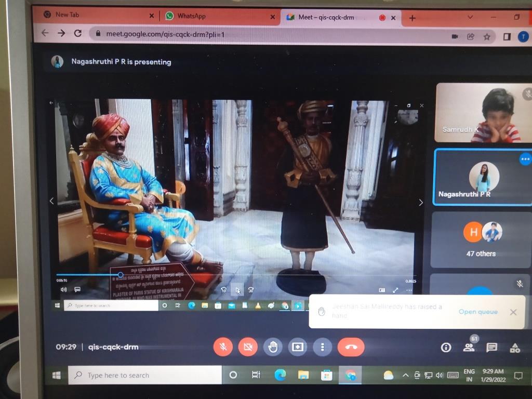This screenshot has width=532, height=399.
Task: Open the Chrome side panel icon
Action: [507, 37]
